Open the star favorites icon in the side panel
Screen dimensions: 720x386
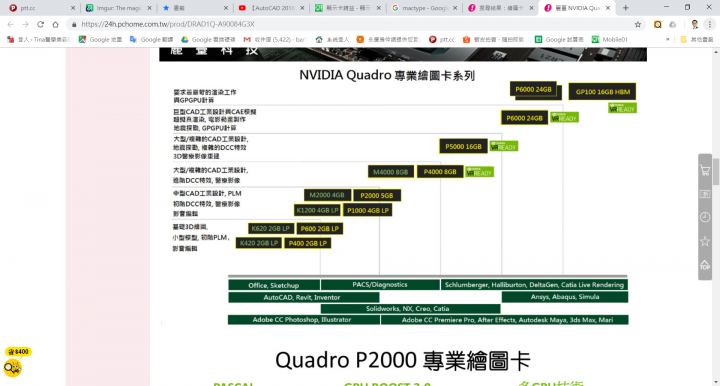click(705, 241)
